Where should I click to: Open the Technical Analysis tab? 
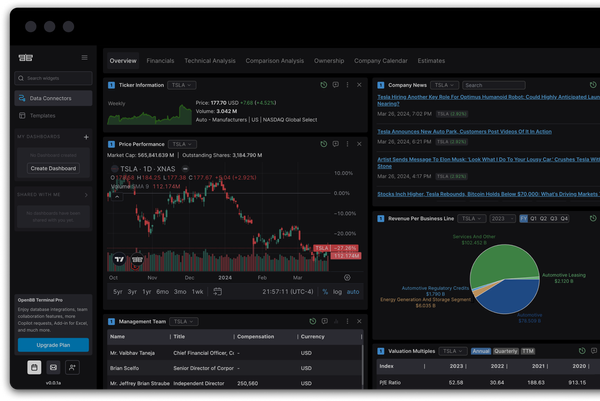(x=210, y=61)
